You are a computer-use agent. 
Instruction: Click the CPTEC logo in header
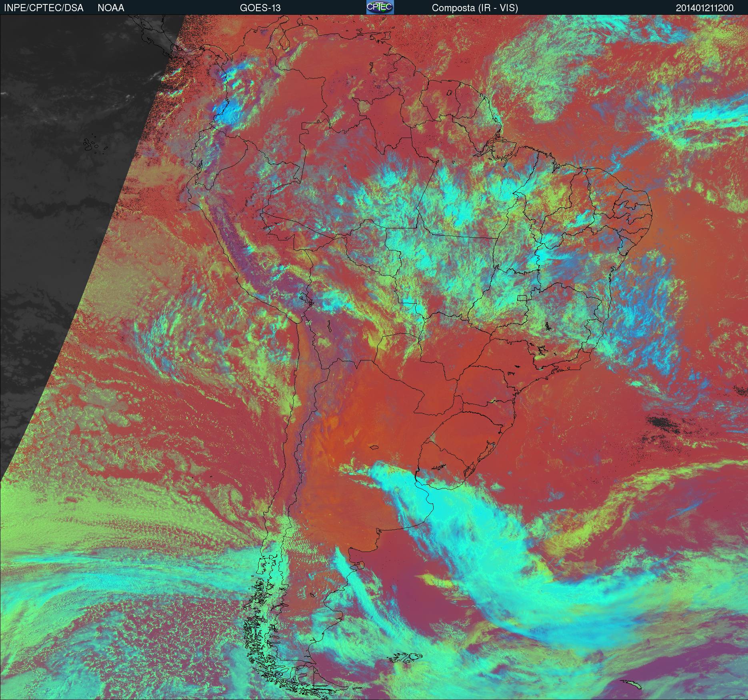coord(380,7)
